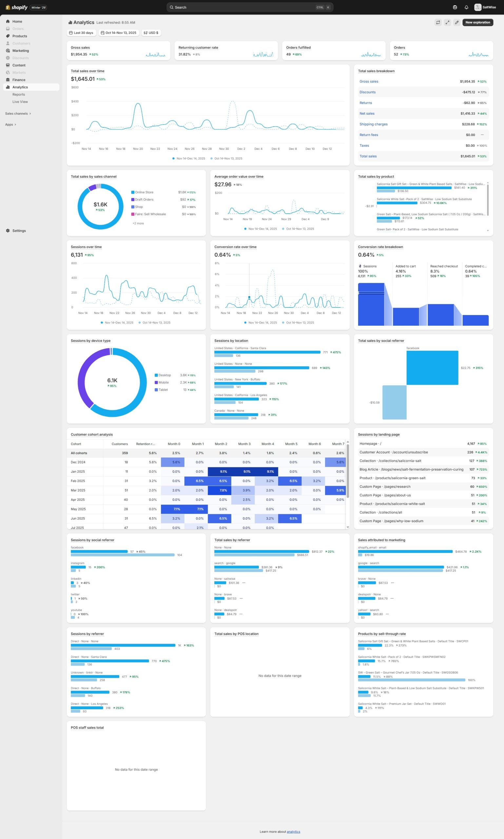Expand the Sales channels section
504x839 pixels.
pyautogui.click(x=18, y=113)
